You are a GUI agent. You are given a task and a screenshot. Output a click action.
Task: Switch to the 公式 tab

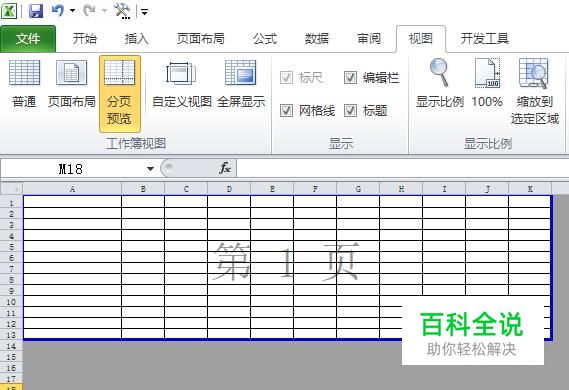(265, 38)
